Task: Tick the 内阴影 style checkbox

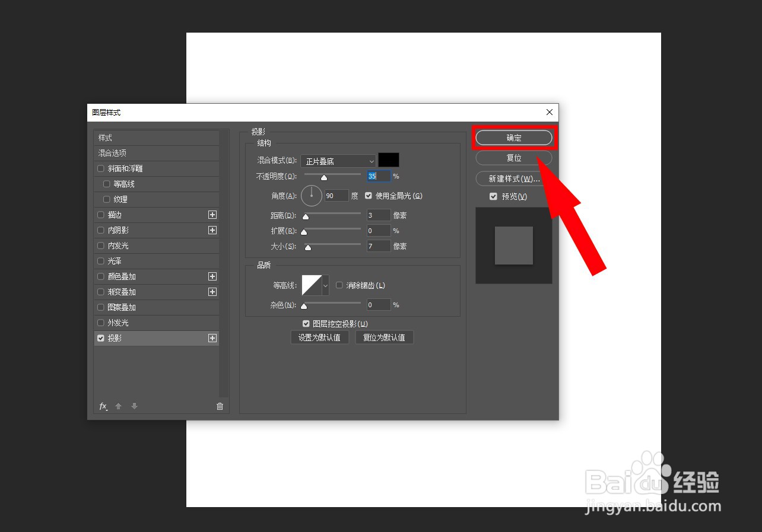Action: coord(101,230)
